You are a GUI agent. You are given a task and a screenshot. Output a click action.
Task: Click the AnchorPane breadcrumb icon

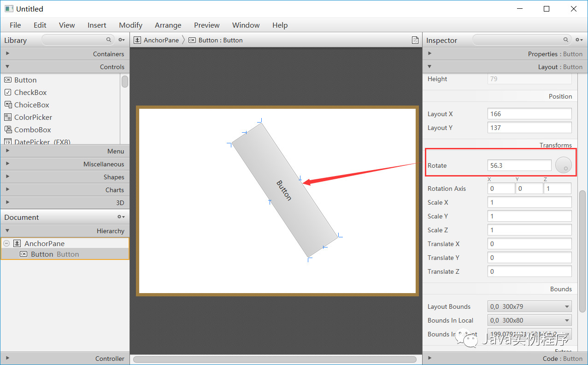pos(137,40)
